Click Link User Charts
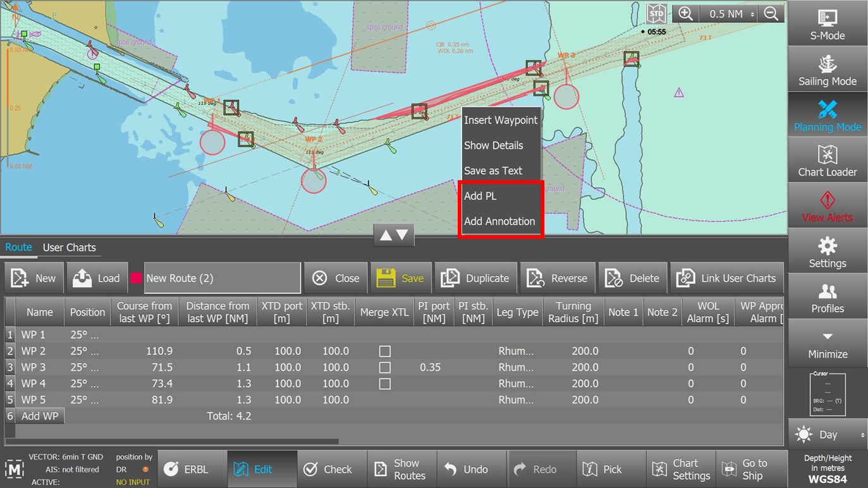This screenshot has width=868, height=488. pyautogui.click(x=727, y=278)
